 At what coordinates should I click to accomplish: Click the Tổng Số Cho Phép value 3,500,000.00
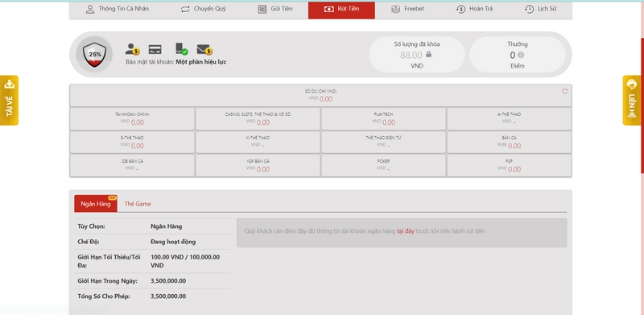point(168,296)
